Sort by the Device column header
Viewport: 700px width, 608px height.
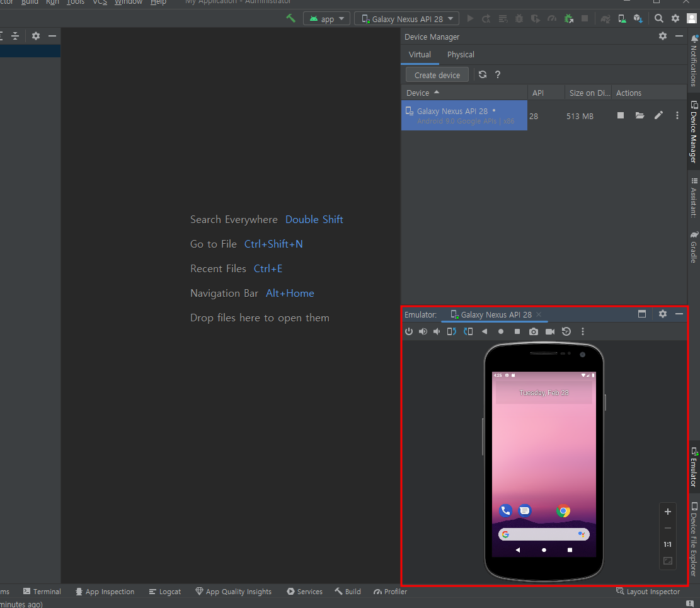coord(464,93)
